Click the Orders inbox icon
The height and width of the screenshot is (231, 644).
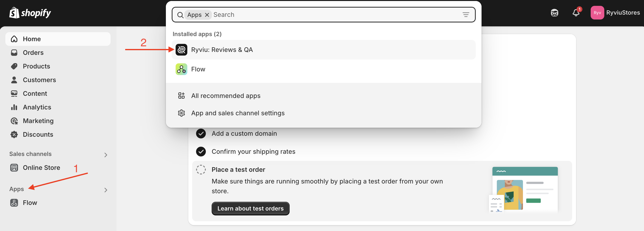tap(14, 52)
